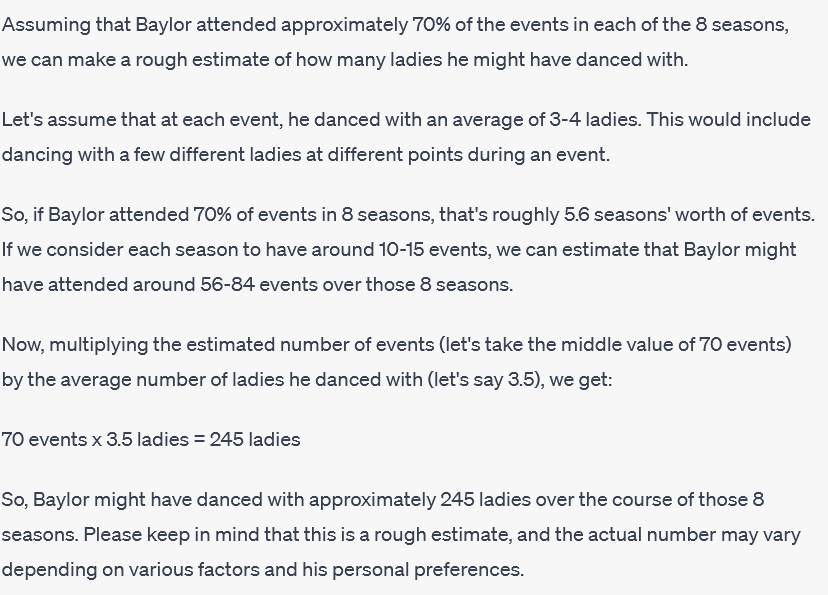This screenshot has height=595, width=828.
Task: Click the line "dancing with a few different ladies"
Action: (306, 155)
